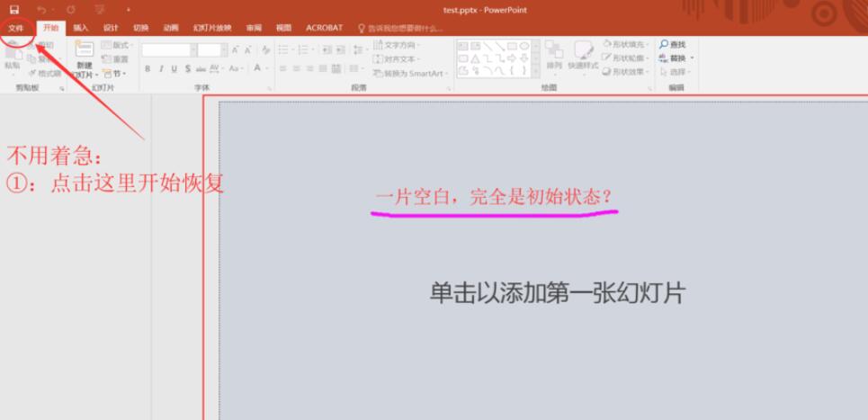868x420 pixels.
Task: Click 单击以添加第一张幻灯片 to add first slide
Action: click(x=558, y=293)
